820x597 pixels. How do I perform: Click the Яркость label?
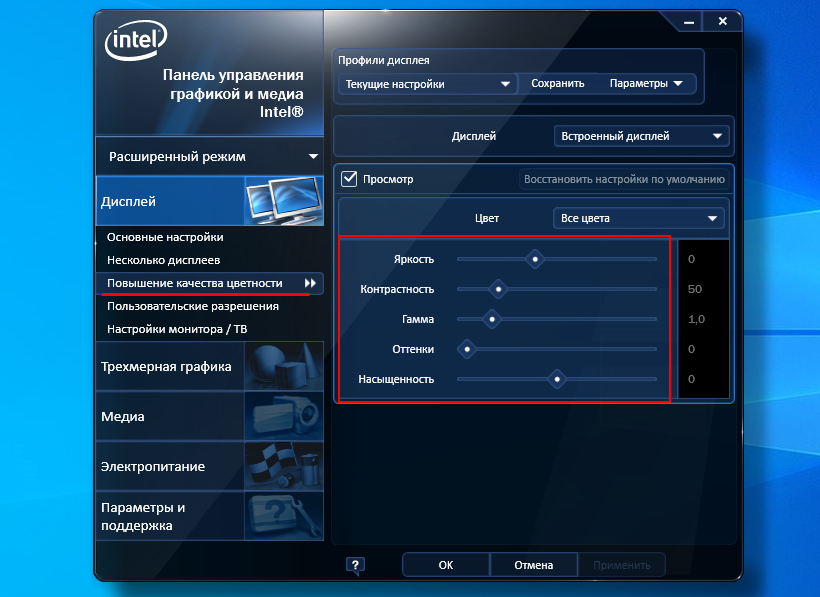(414, 259)
